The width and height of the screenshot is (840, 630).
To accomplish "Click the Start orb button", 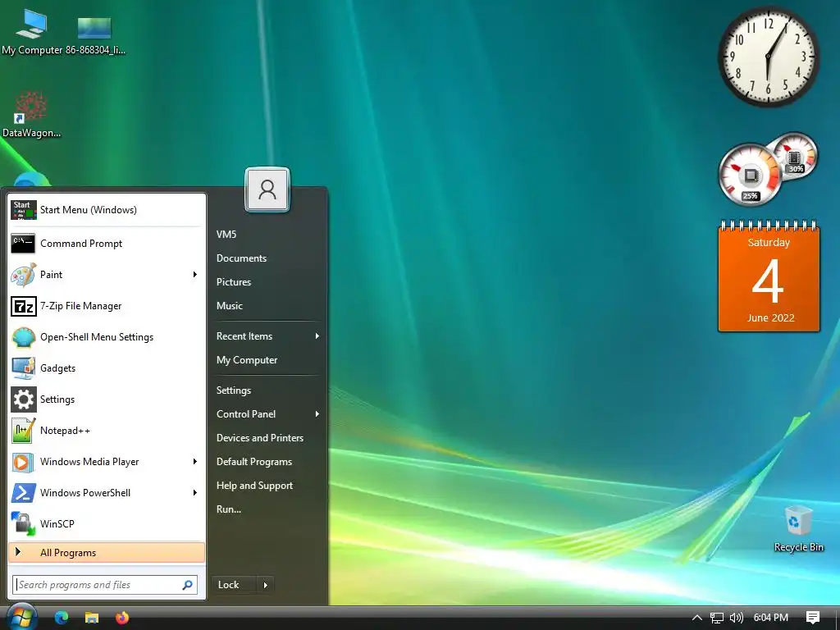I will 21,617.
